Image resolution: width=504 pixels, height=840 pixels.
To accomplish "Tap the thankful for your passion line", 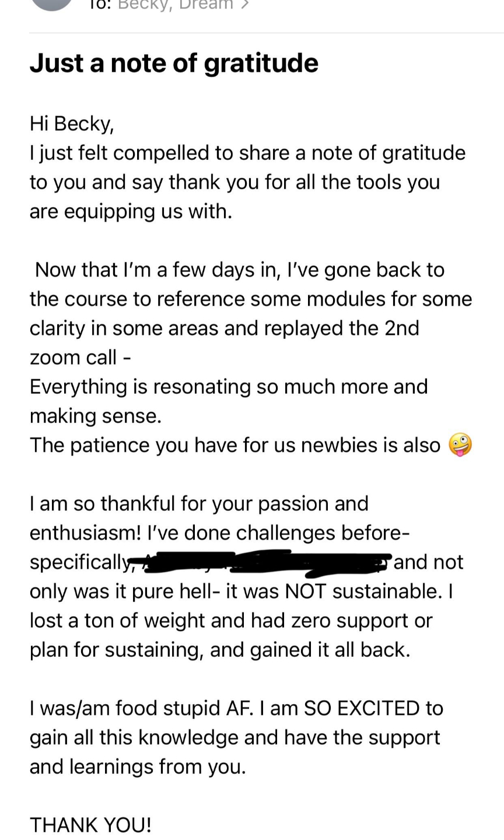I will point(199,503).
